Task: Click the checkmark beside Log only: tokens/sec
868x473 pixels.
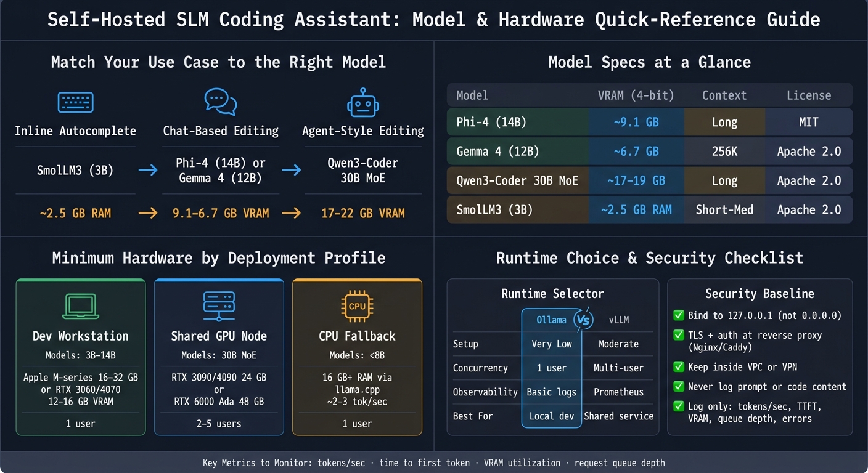Action: [679, 406]
